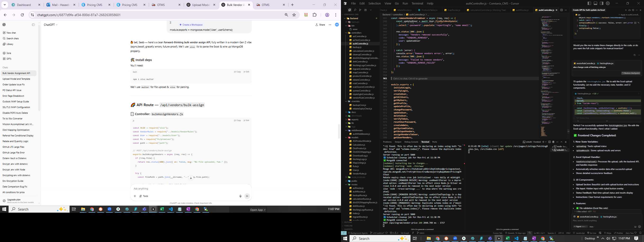Open the Selection menu in Cursor
This screenshot has height=242, width=644.
pyautogui.click(x=375, y=4)
